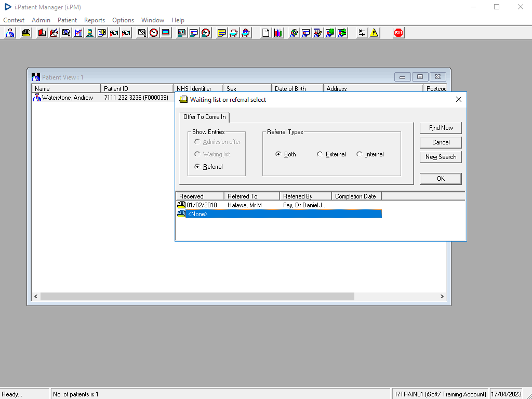Click the Referred To column header
The height and width of the screenshot is (399, 532).
pos(252,196)
